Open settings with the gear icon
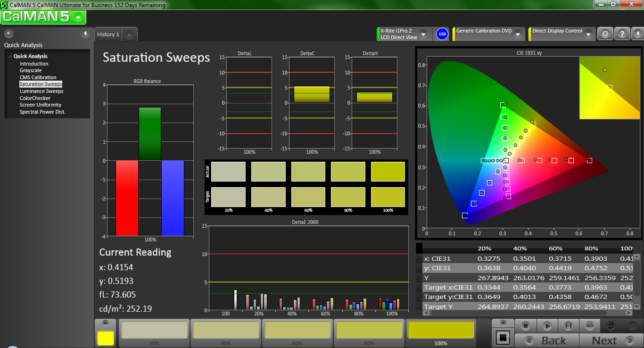 pos(605,34)
